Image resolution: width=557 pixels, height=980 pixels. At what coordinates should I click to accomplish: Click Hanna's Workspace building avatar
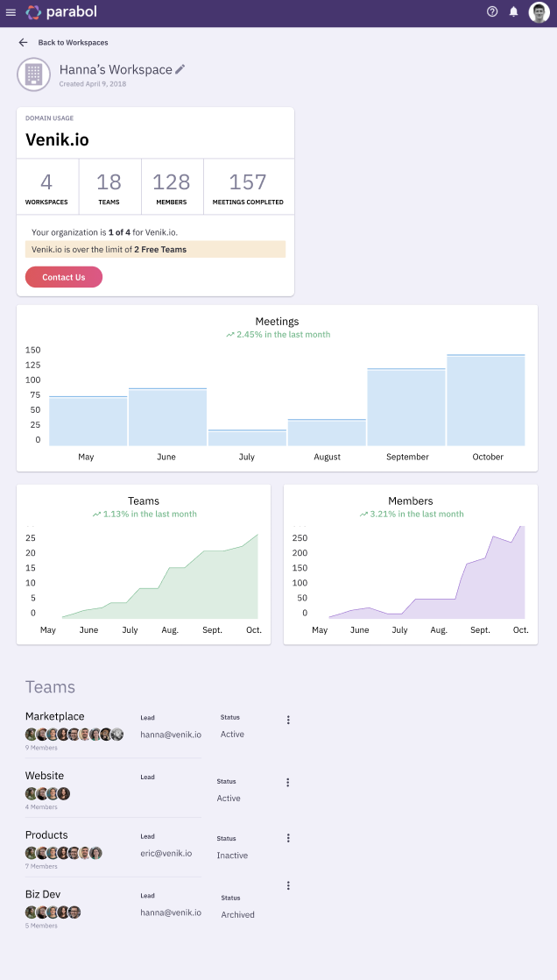click(x=33, y=74)
